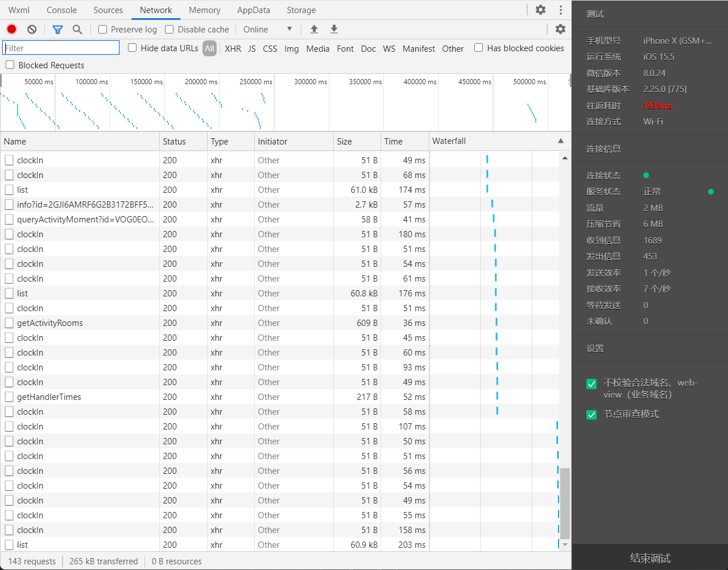This screenshot has height=570, width=728.
Task: Sort requests by Time column
Action: (x=404, y=141)
